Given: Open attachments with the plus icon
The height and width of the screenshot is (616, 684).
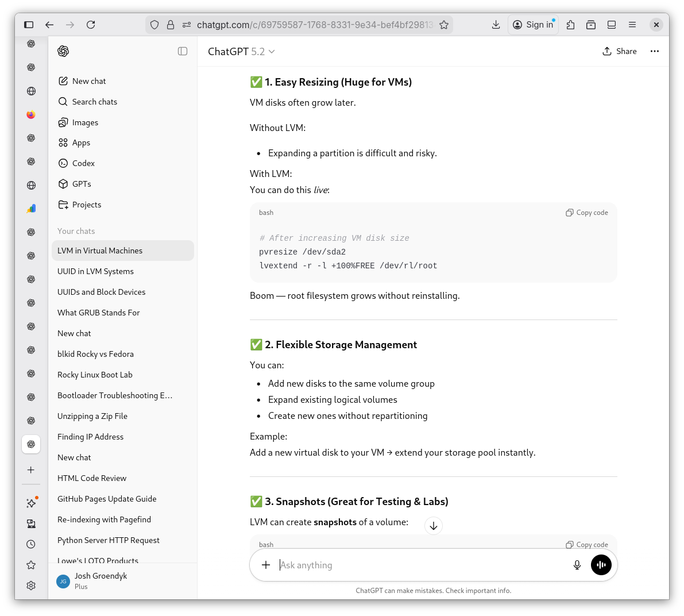Looking at the screenshot, I should [266, 565].
